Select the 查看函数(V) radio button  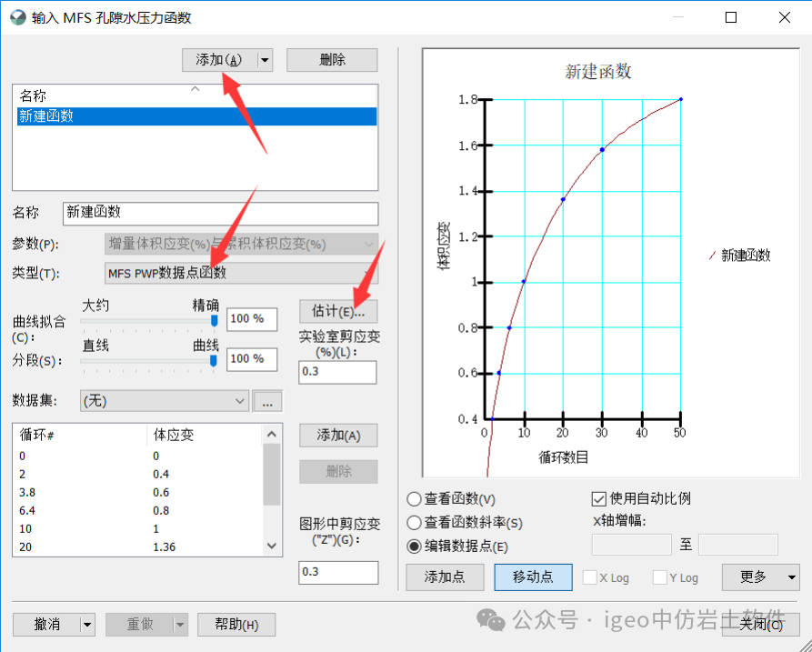[412, 497]
